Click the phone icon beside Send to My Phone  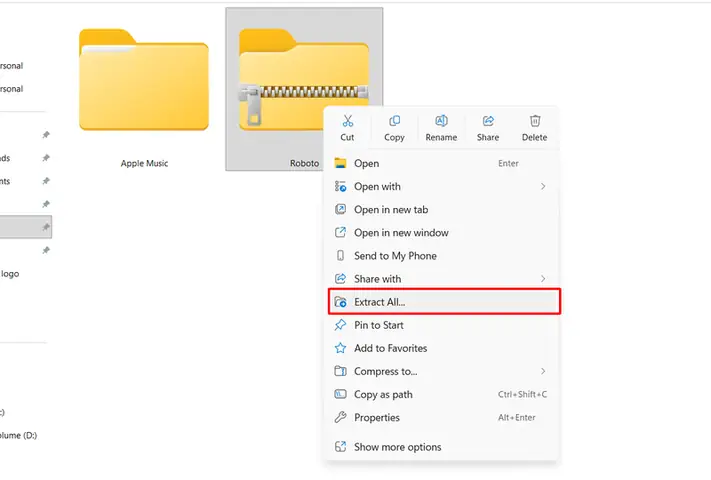(x=340, y=256)
